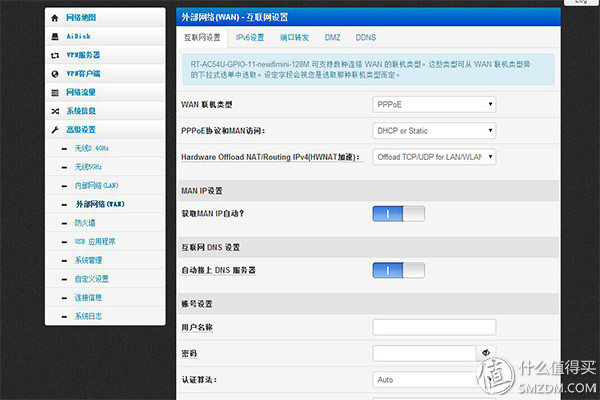
Task: Click the VPN客户端 globe icon
Action: tap(55, 74)
